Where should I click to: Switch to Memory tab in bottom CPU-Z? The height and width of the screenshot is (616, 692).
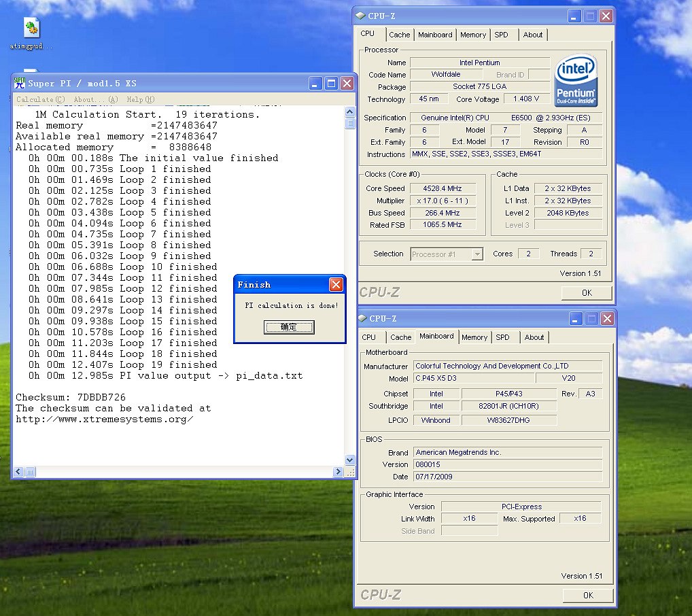pos(474,337)
